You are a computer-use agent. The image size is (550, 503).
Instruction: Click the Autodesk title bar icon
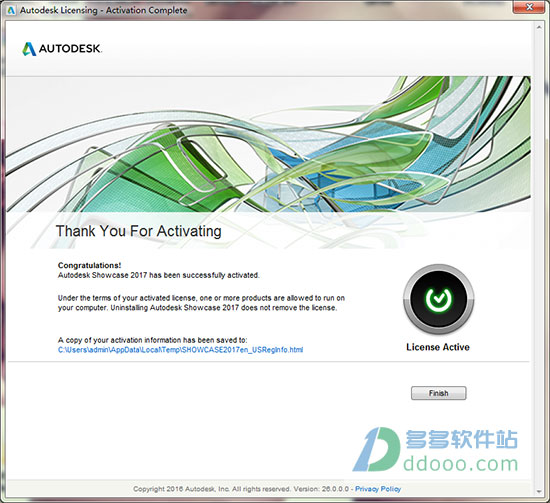click(x=11, y=11)
